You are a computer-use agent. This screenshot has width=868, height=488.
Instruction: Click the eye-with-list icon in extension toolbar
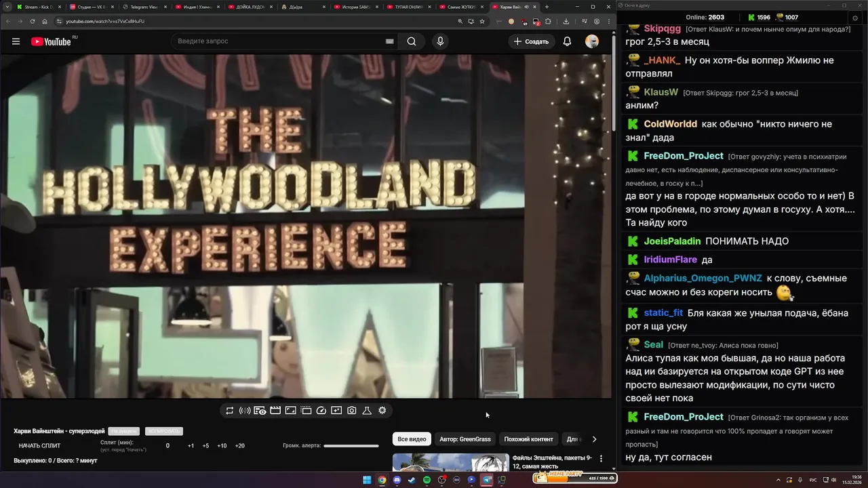tap(260, 411)
